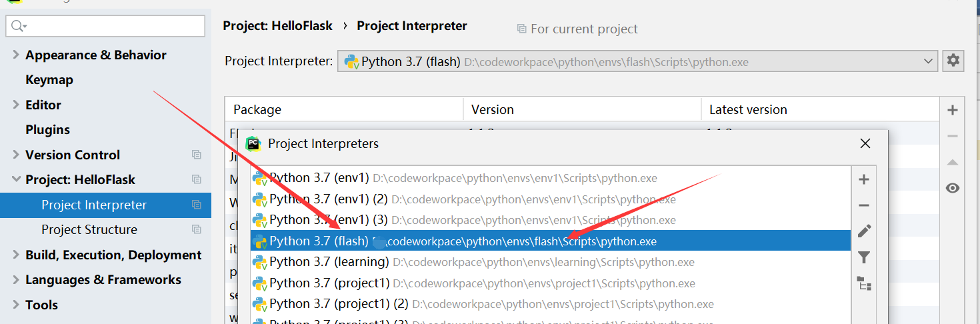Select Python 3.7 (project1) interpreter
980x324 pixels.
(550, 283)
